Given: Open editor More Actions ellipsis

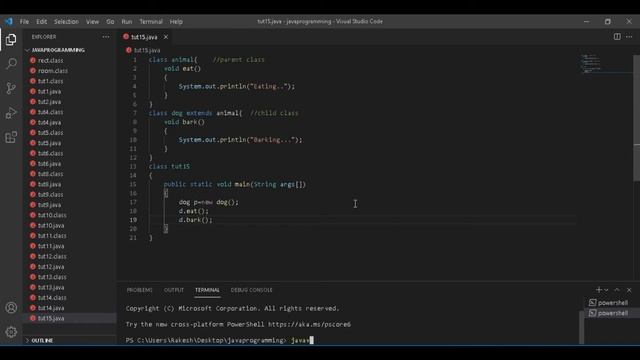Looking at the screenshot, I should point(629,37).
